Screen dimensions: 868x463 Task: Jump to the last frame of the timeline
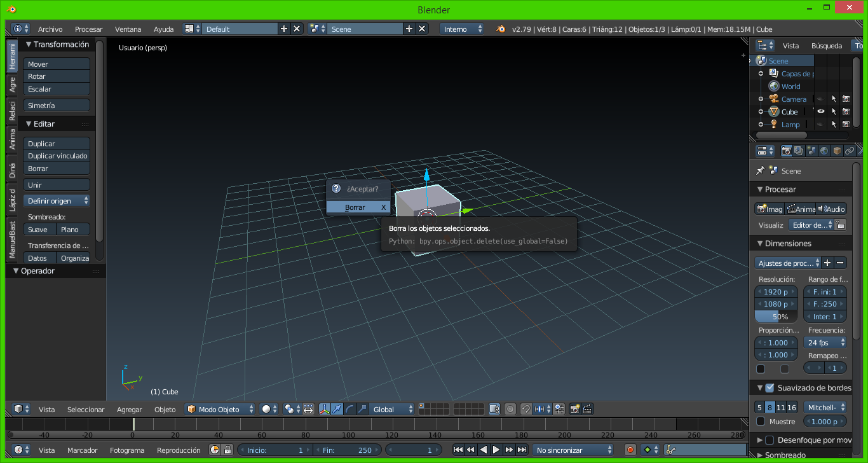coord(522,450)
